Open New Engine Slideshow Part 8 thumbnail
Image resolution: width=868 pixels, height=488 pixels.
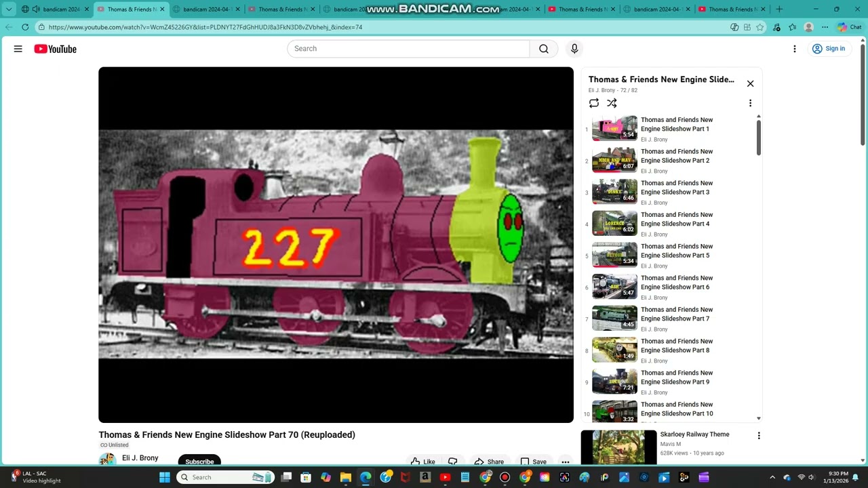click(x=614, y=350)
